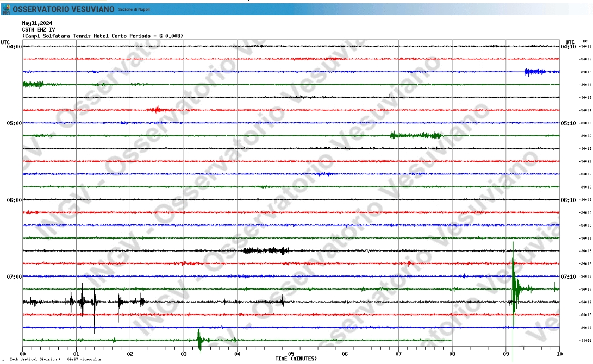Click the right-side UTC label
The width and height of the screenshot is (593, 364).
(x=570, y=42)
